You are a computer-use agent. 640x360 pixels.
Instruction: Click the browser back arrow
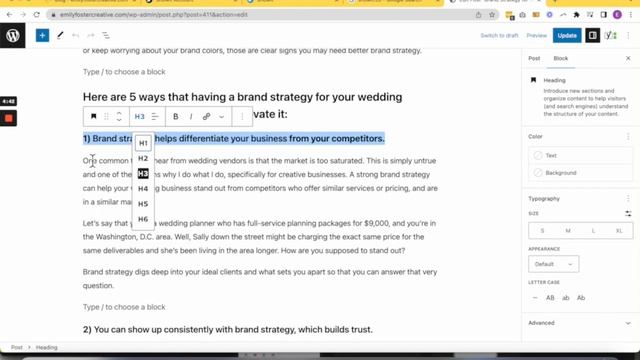point(9,15)
